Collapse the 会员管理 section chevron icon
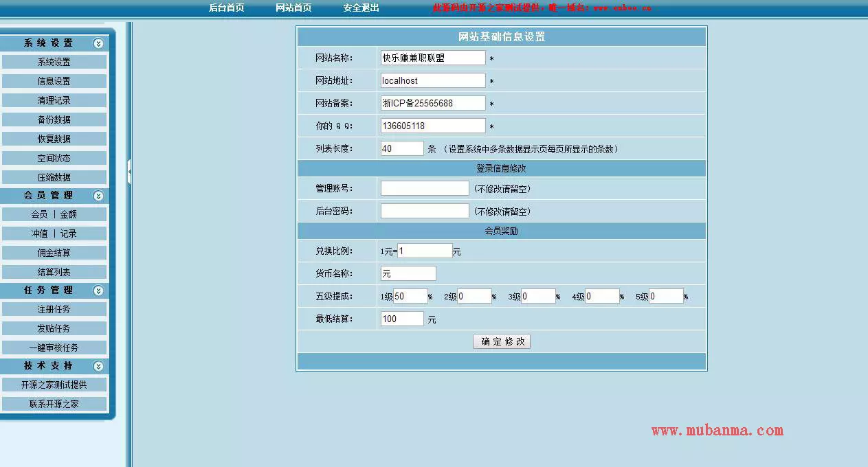Viewport: 868px width, 467px height. [98, 196]
